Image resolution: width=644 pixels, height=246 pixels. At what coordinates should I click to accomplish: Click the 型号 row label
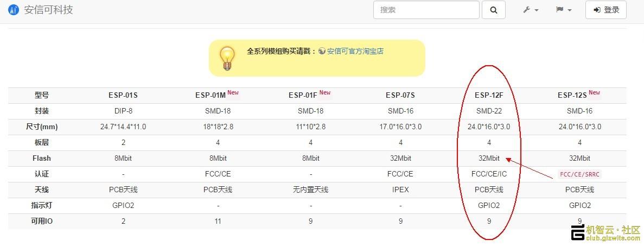(41, 96)
